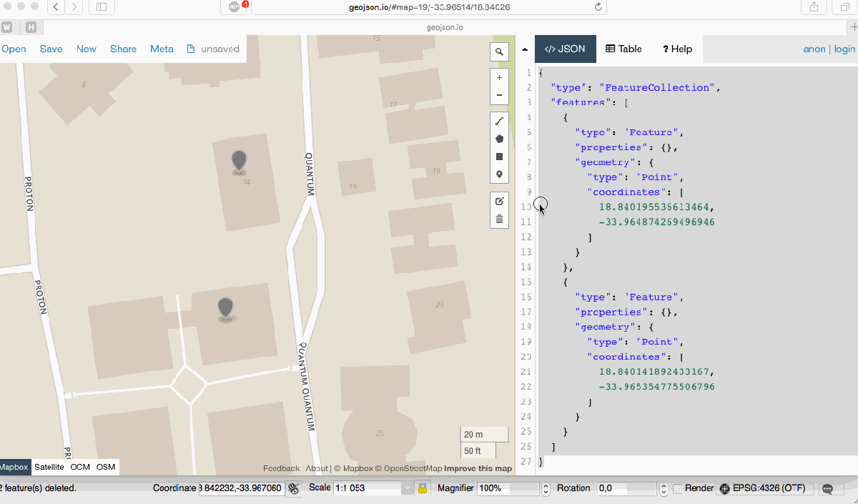Screen dimensions: 858x504
Task: Zoom out on the map
Action: [499, 95]
